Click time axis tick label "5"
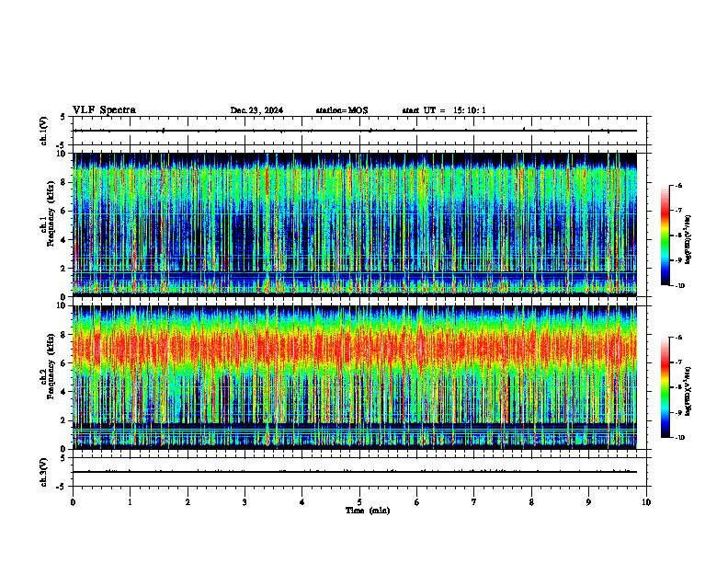The width and height of the screenshot is (728, 563). tap(359, 502)
